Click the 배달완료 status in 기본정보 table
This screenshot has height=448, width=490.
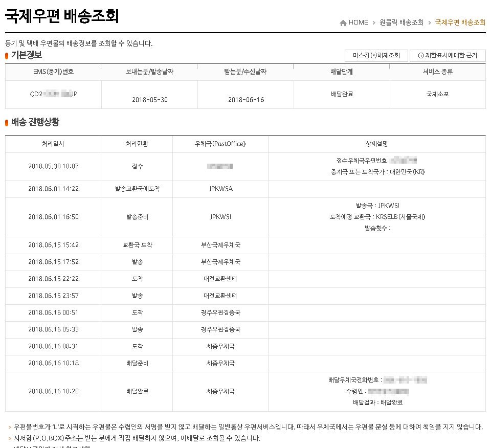[342, 94]
